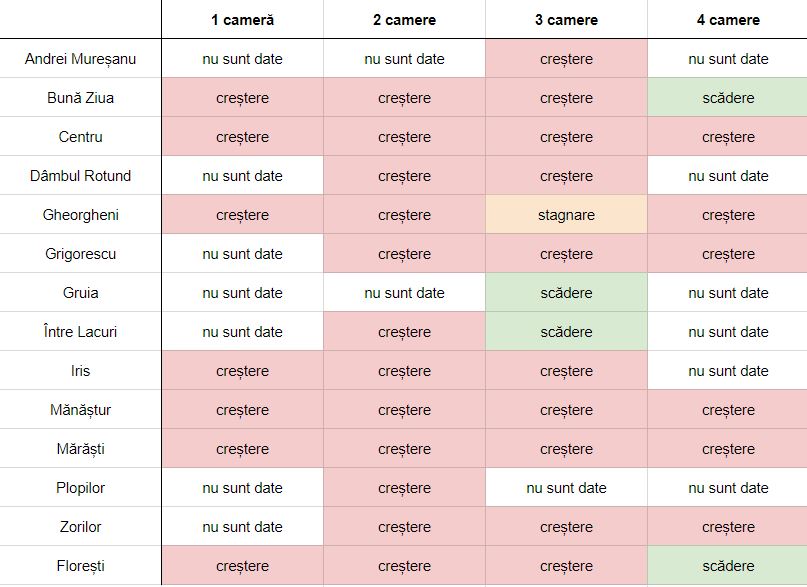Click the green "scădere" cell for Bună Ziua
Screen dimensions: 807x587
(x=728, y=98)
